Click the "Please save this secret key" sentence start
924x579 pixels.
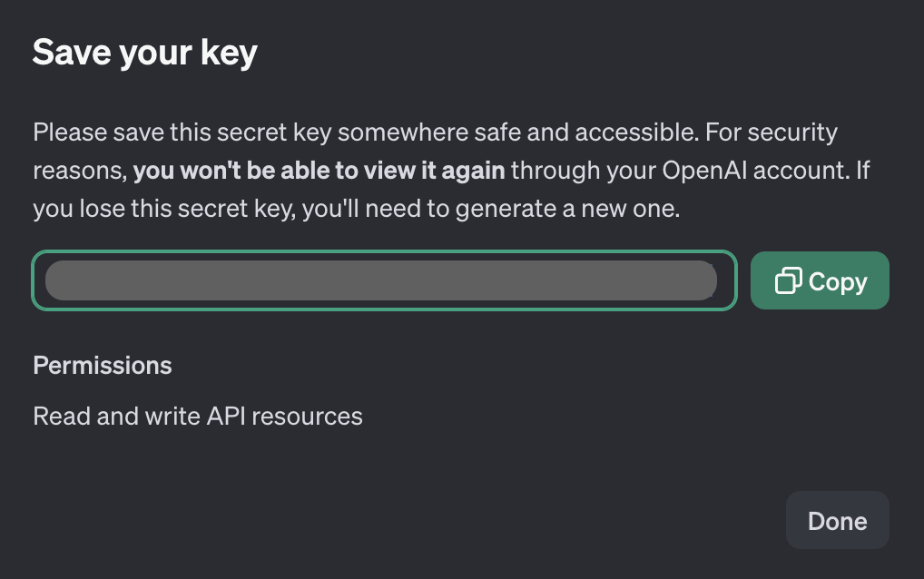pyautogui.click(x=182, y=132)
